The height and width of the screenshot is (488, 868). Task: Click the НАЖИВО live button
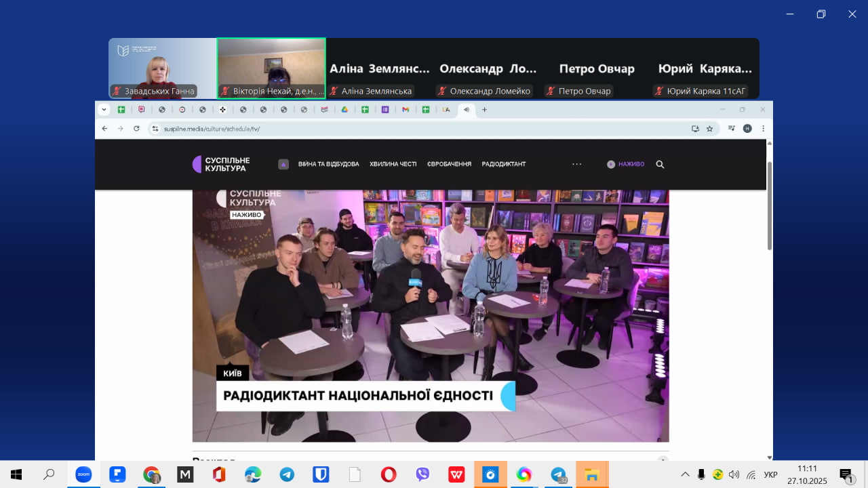[x=625, y=164]
